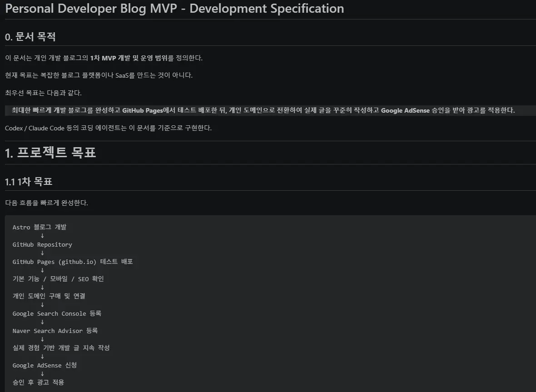Viewport: 536px width, 392px height.
Task: Click the title "Personal Developer Blog MVP - Development Specification"
Action: click(x=175, y=9)
